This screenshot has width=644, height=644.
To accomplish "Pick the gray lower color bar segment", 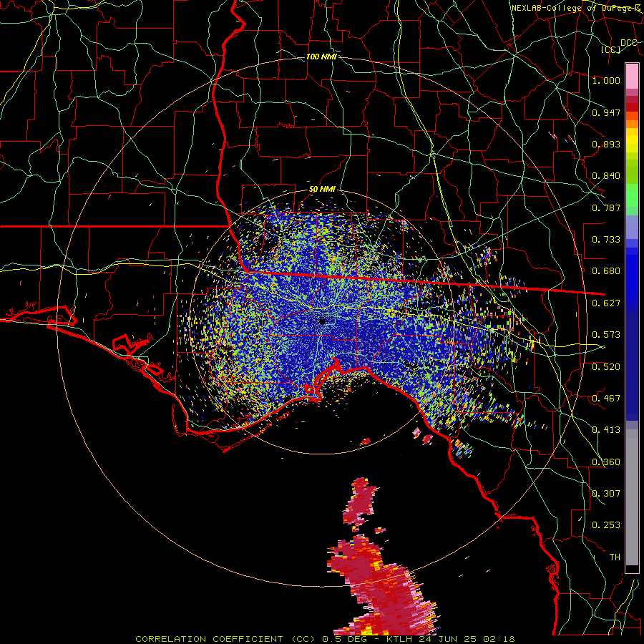I will pyautogui.click(x=632, y=497).
